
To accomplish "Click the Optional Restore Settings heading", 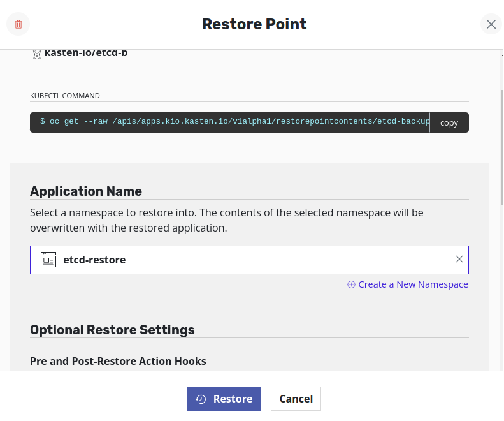I will click(x=112, y=330).
